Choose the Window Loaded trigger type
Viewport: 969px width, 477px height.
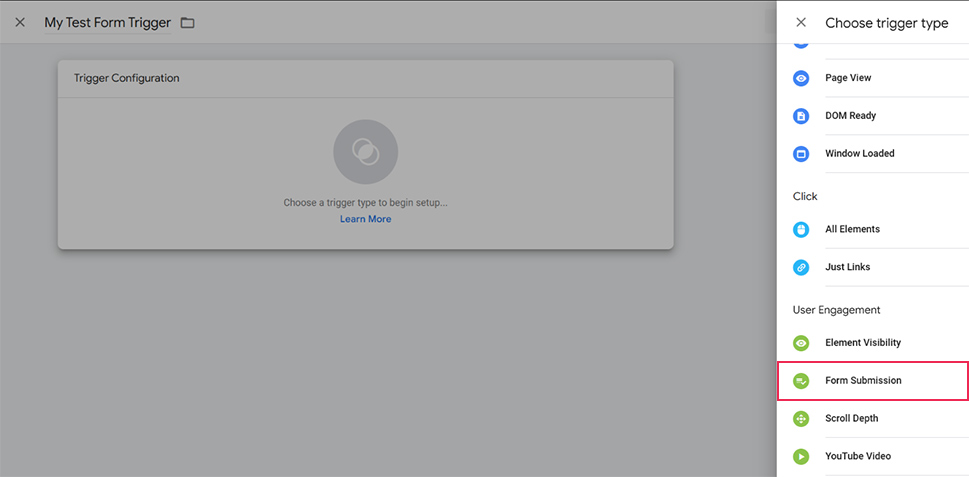coord(873,153)
